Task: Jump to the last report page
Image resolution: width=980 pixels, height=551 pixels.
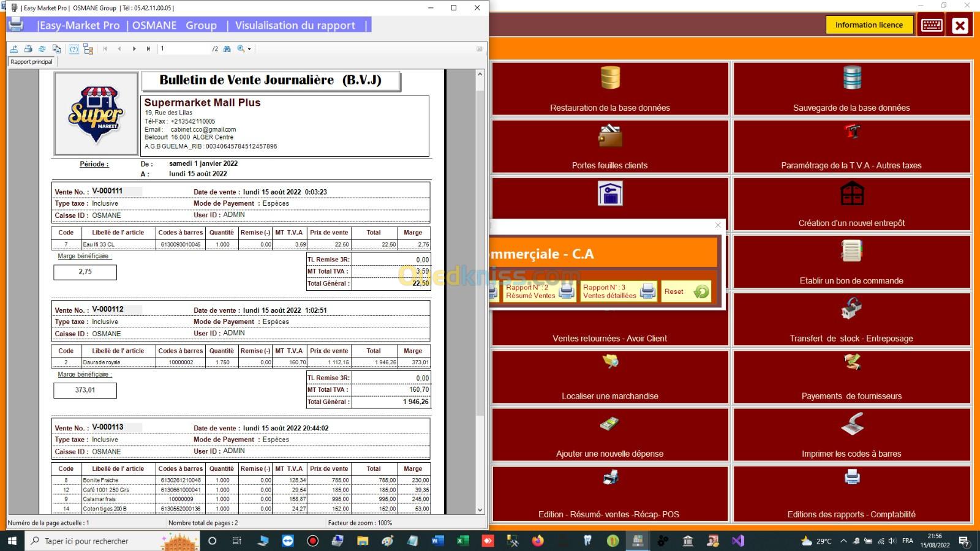Action: [148, 49]
